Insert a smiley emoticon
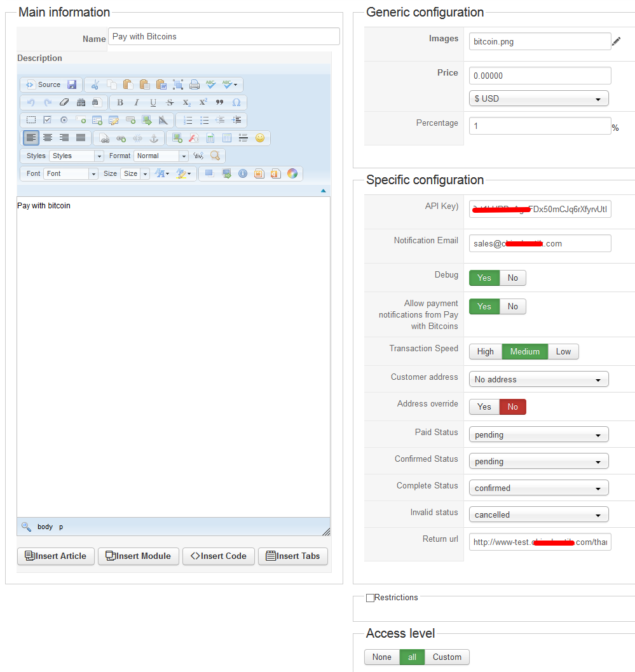This screenshot has width=635, height=672. (x=260, y=138)
